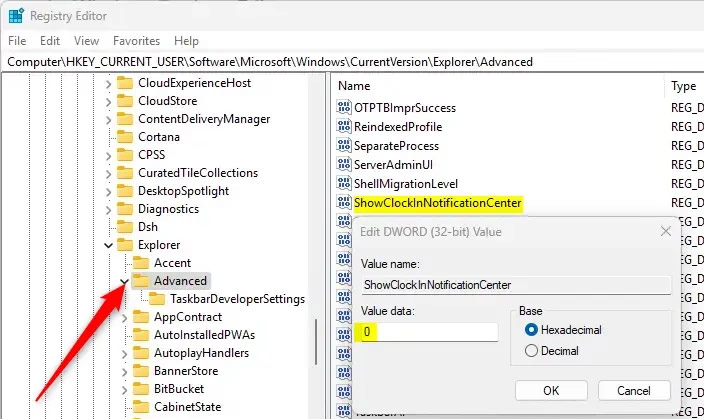Click the Value data field
704x419 pixels.
click(429, 331)
